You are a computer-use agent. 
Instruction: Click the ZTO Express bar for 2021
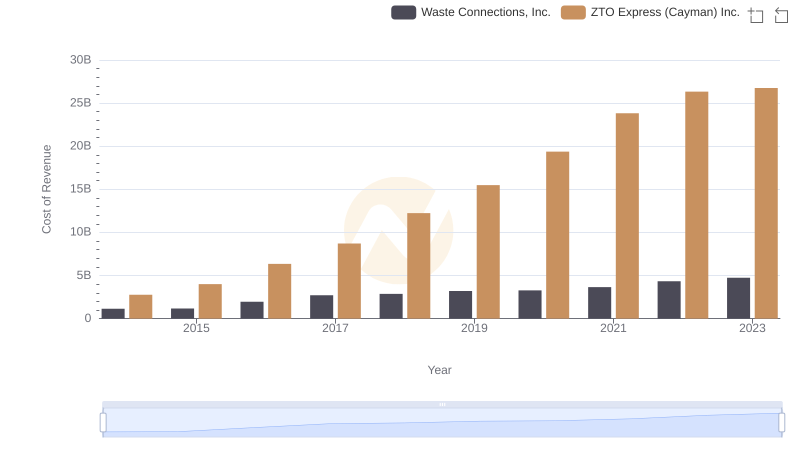coord(627,216)
